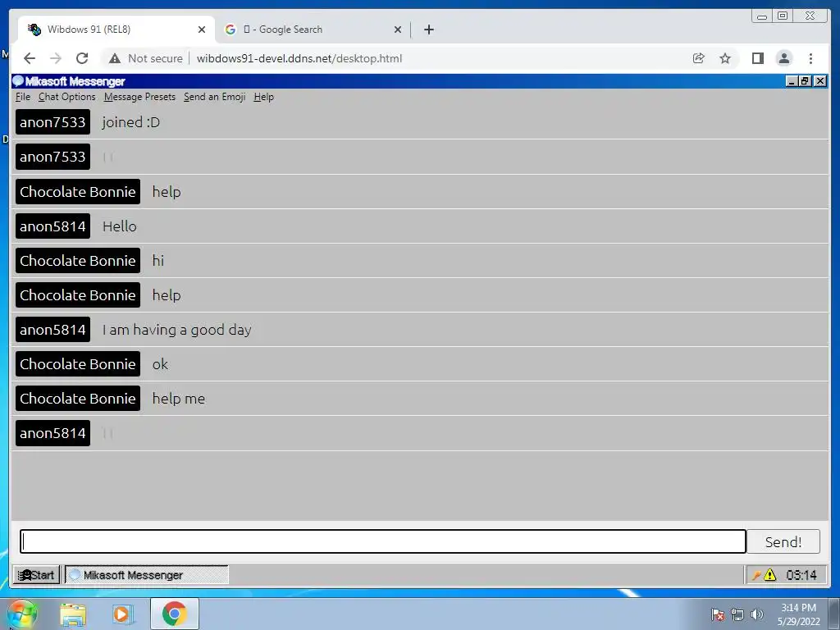Reload the Wibdows 91 page
Viewport: 840px width, 630px height.
[82, 58]
